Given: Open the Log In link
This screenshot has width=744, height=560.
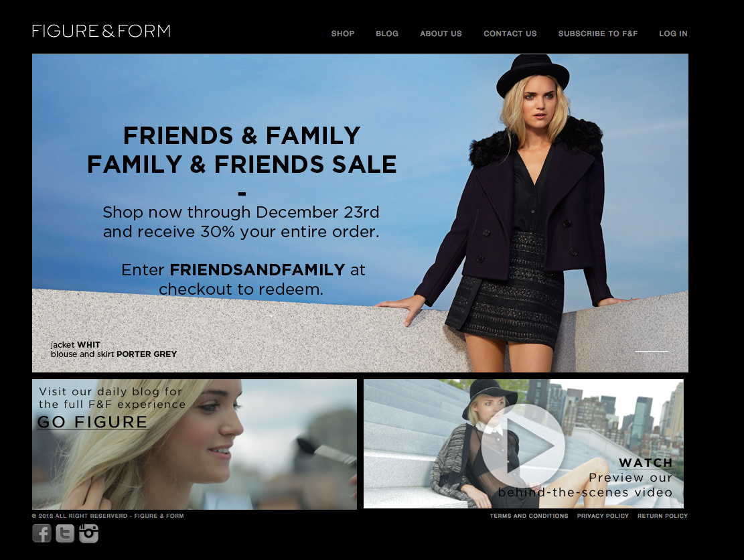Looking at the screenshot, I should (673, 33).
